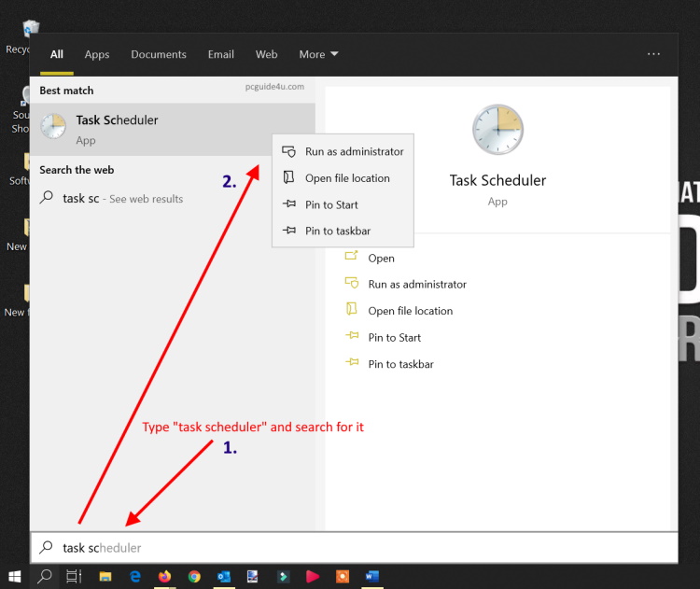The width and height of the screenshot is (700, 589).
Task: Choose Open file location in context menu
Action: (x=347, y=178)
